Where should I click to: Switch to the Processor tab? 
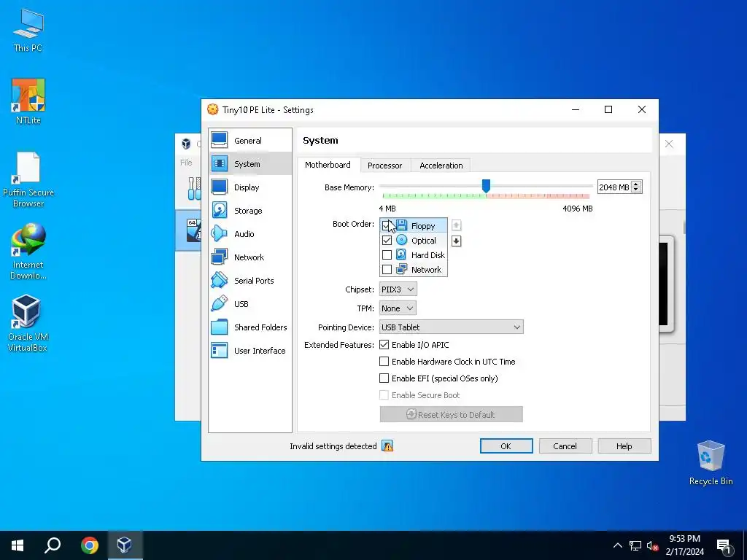pyautogui.click(x=385, y=166)
